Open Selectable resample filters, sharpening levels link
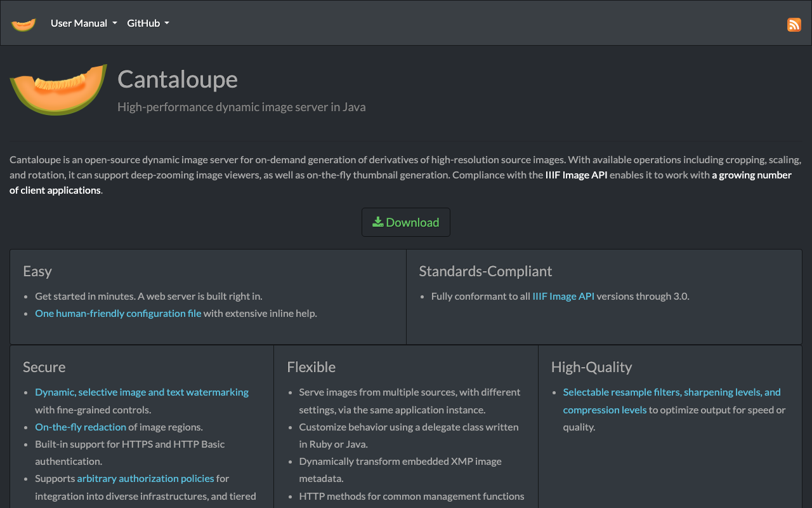Viewport: 812px width, 508px height. pos(672,401)
